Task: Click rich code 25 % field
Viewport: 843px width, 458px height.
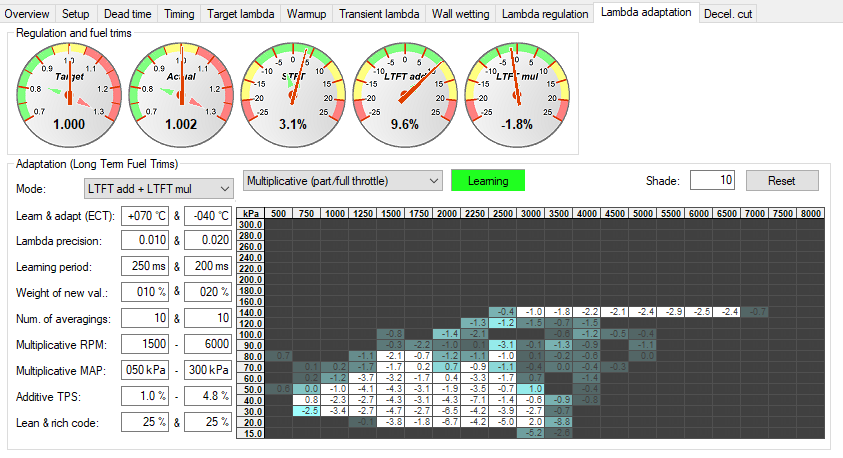Action: point(208,422)
